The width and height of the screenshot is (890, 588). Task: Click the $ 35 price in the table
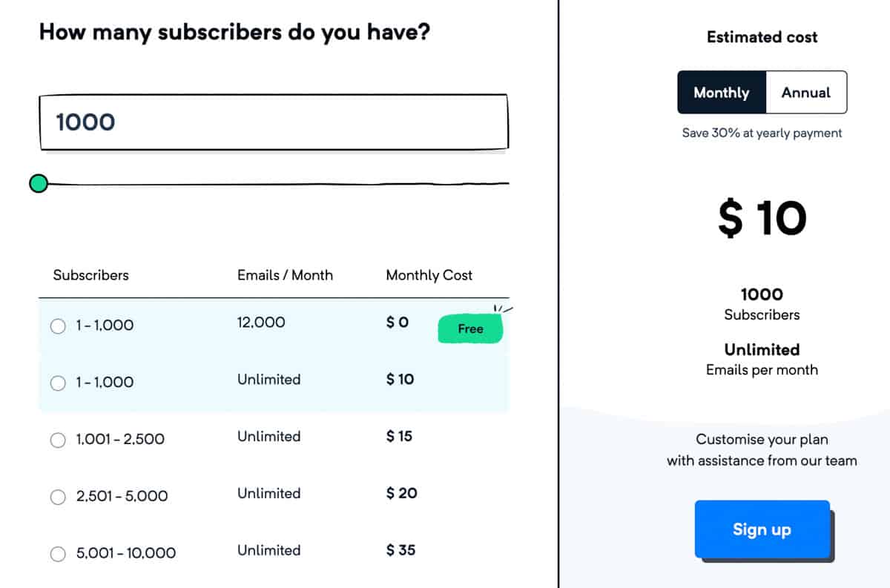point(400,550)
